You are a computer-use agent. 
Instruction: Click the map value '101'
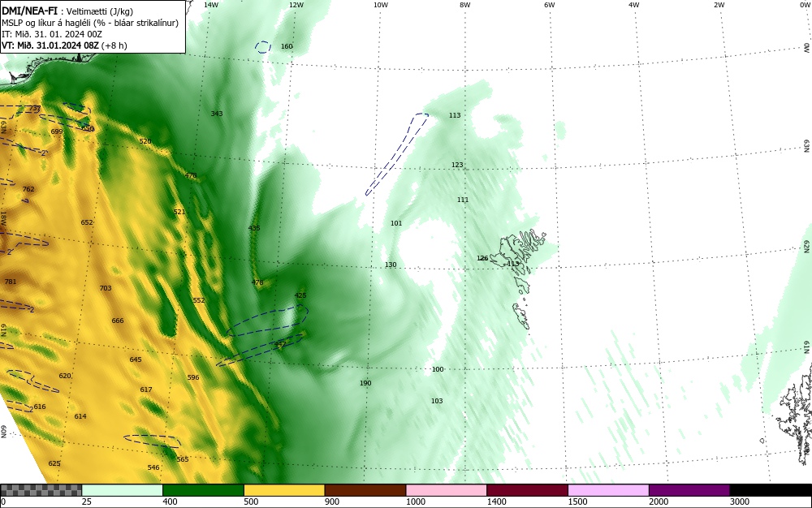[396, 223]
